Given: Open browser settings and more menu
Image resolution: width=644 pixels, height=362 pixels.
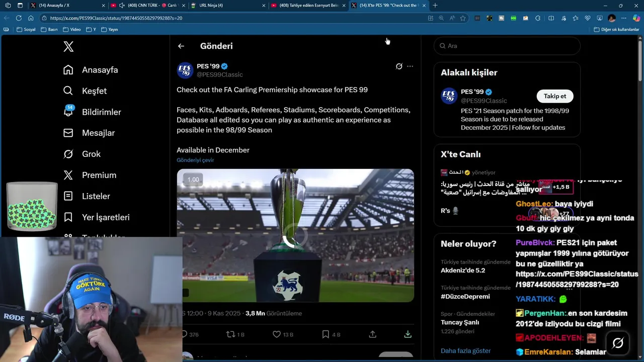Looking at the screenshot, I should click(624, 18).
